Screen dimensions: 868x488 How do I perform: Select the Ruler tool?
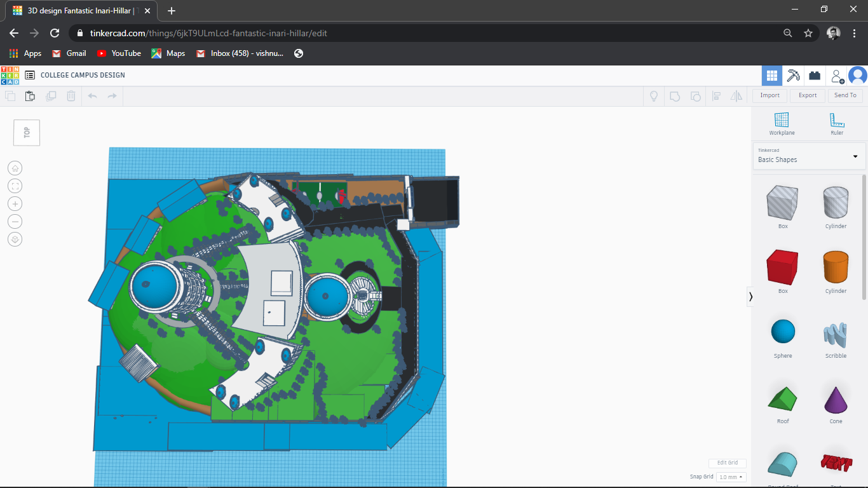point(836,122)
